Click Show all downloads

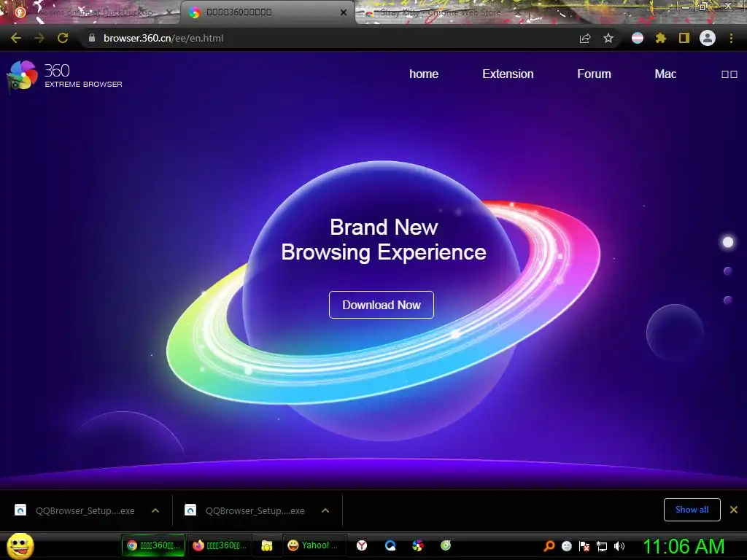click(x=692, y=510)
